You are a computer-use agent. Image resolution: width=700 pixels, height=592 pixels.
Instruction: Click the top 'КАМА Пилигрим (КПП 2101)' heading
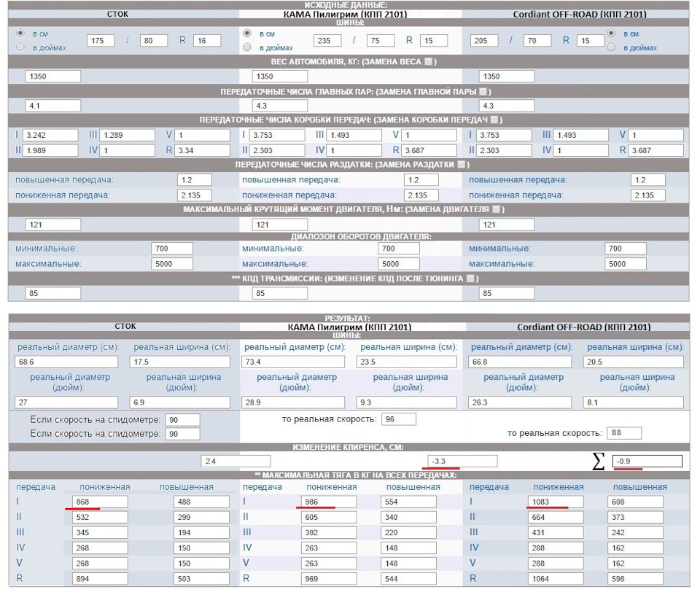pos(345,15)
